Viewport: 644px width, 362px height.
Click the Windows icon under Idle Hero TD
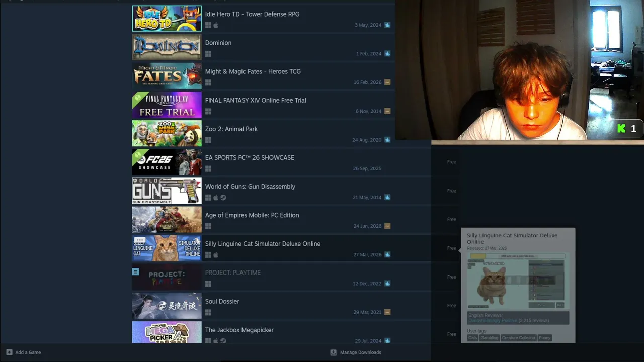coord(208,25)
